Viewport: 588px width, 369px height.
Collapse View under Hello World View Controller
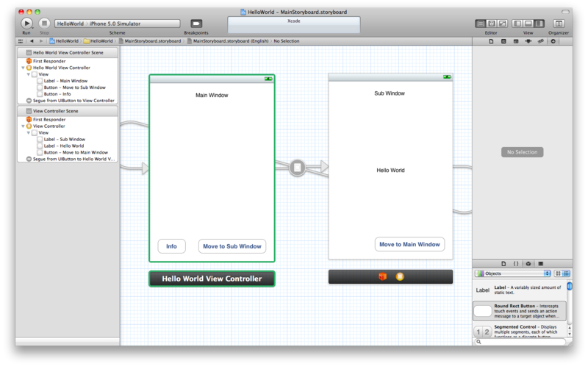coord(29,75)
